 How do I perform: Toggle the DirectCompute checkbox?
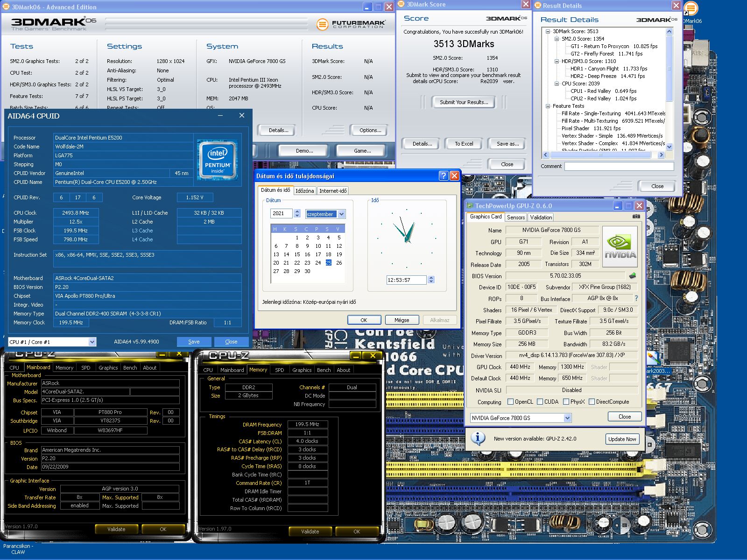tap(592, 401)
